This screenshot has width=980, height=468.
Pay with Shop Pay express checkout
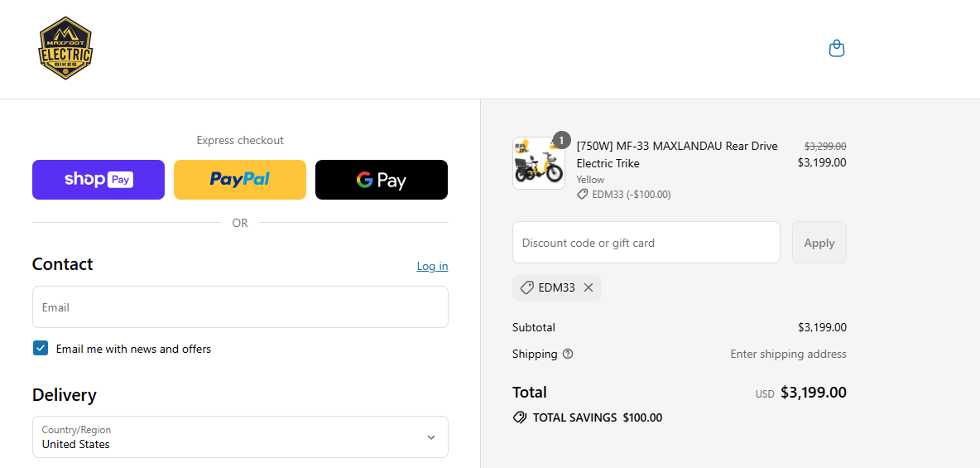(x=98, y=180)
